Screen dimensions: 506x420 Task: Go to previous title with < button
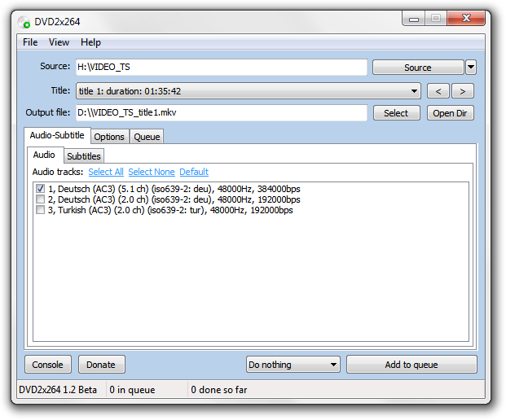(438, 91)
